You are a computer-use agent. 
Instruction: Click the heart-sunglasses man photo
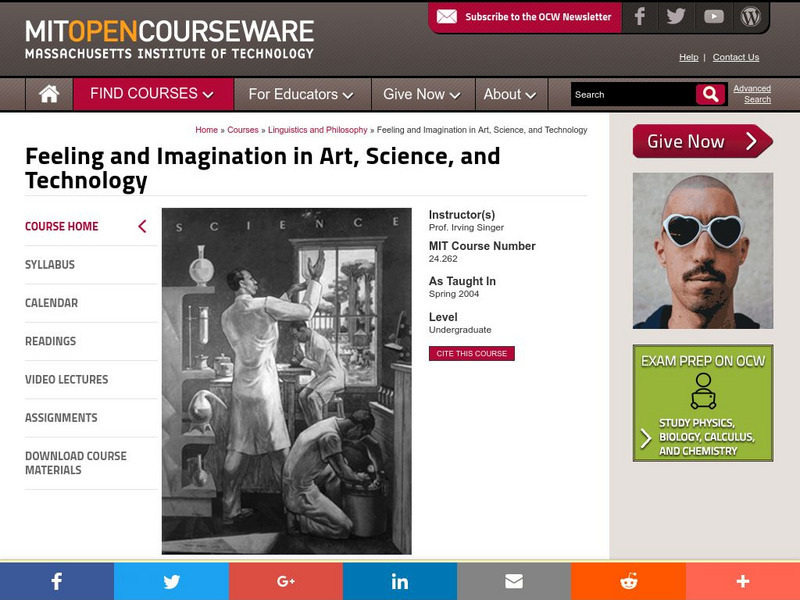pos(703,251)
